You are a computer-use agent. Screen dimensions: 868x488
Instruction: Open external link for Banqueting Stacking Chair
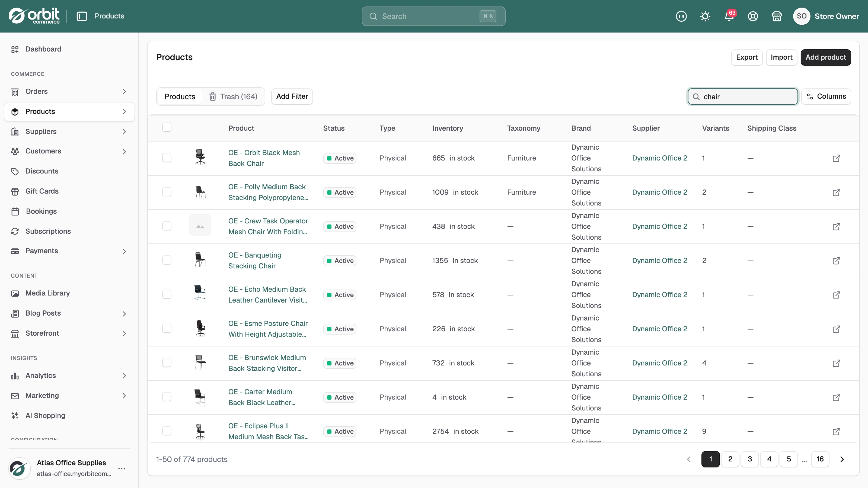click(x=836, y=261)
